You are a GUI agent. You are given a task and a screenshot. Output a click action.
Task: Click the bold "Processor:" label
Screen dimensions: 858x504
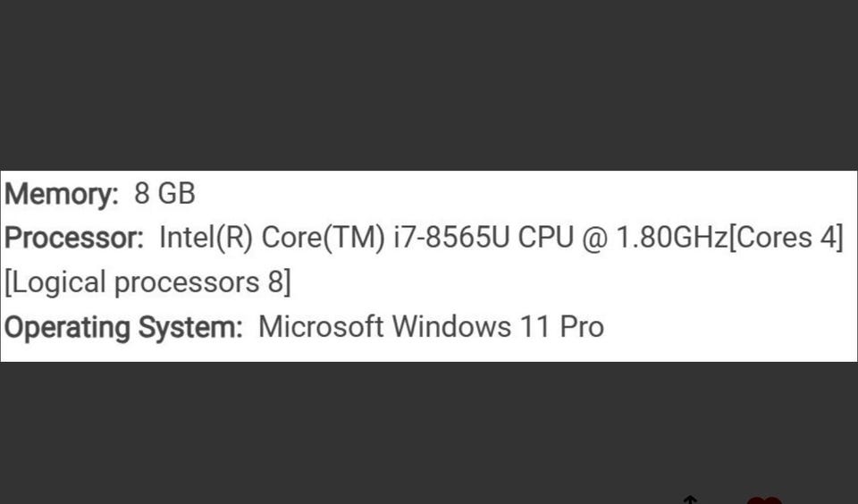tap(74, 239)
